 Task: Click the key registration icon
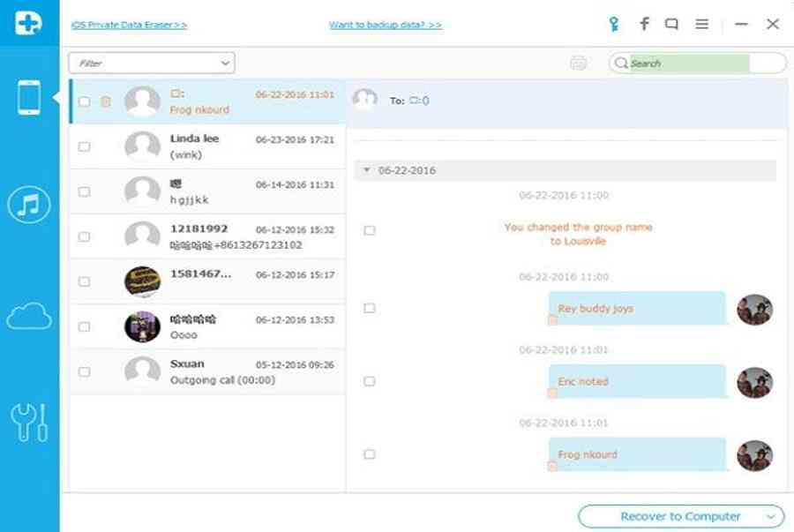tap(614, 25)
